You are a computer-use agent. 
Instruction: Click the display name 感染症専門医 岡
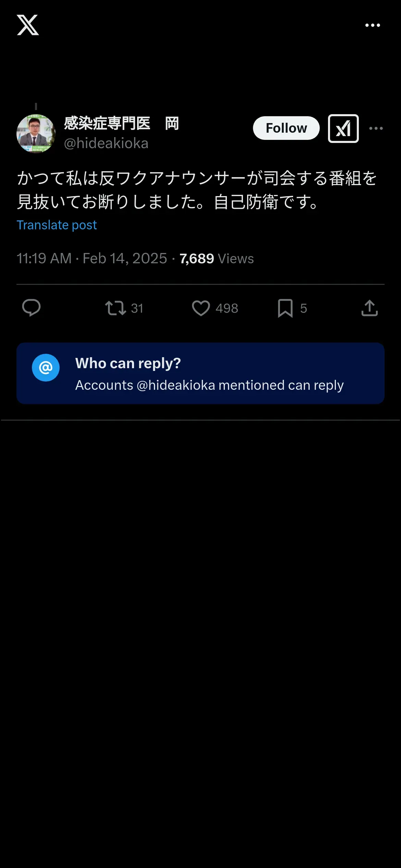tap(121, 123)
